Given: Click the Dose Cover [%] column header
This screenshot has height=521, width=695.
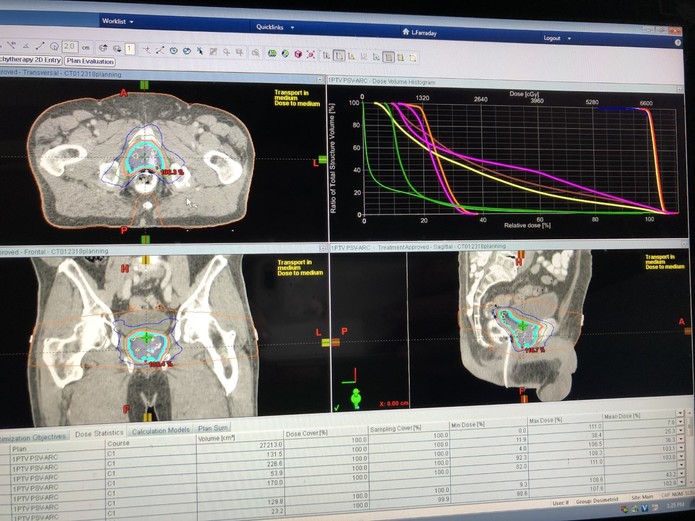Looking at the screenshot, I should coord(326,433).
